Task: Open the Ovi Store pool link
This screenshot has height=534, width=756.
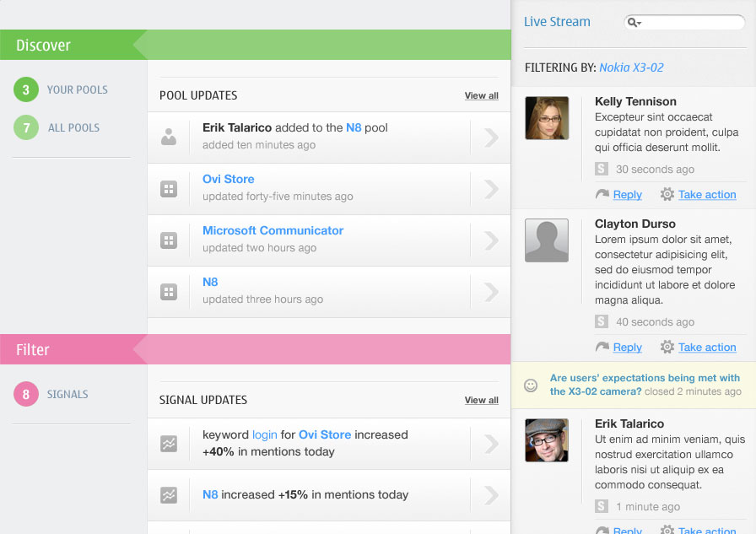Action: (228, 179)
